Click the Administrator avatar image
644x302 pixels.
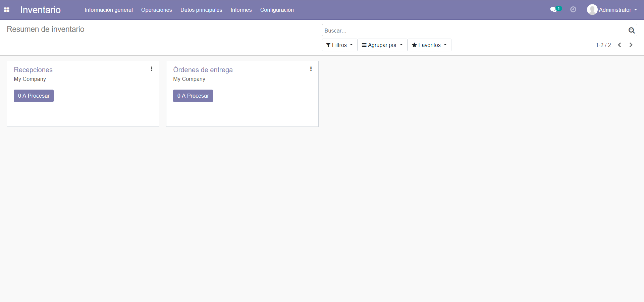pos(592,10)
